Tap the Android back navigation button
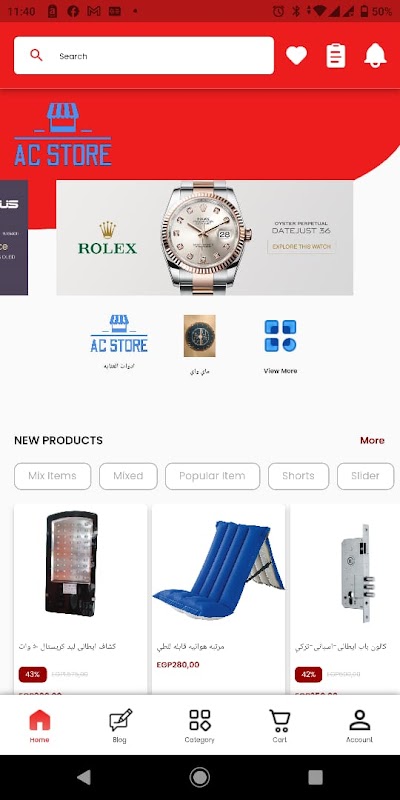The height and width of the screenshot is (800, 400). coord(84,777)
